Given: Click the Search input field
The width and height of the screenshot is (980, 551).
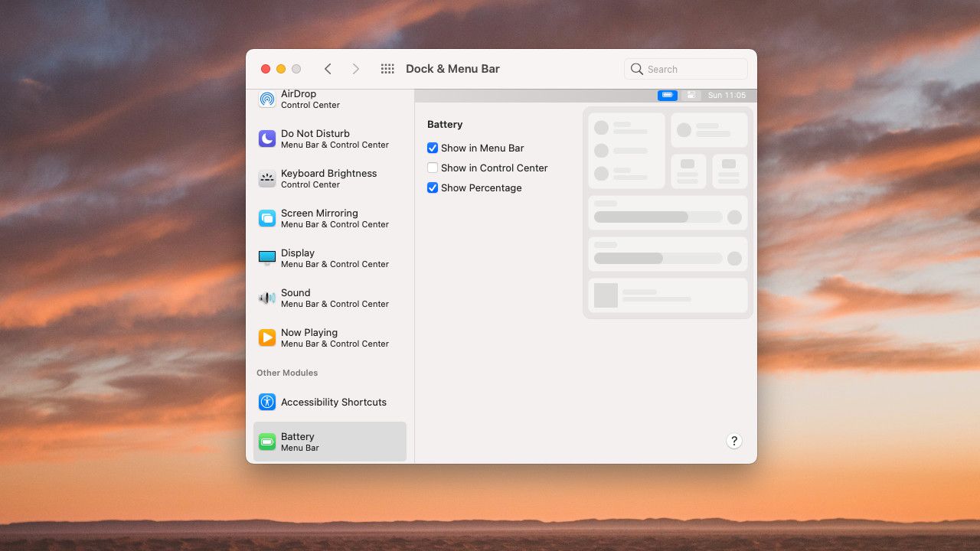Looking at the screenshot, I should 686,69.
